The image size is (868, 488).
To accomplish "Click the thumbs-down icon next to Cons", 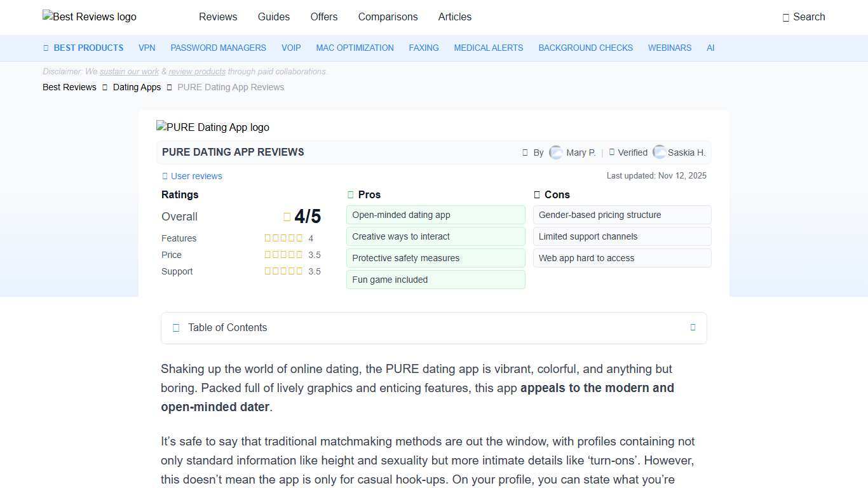I will [x=537, y=194].
